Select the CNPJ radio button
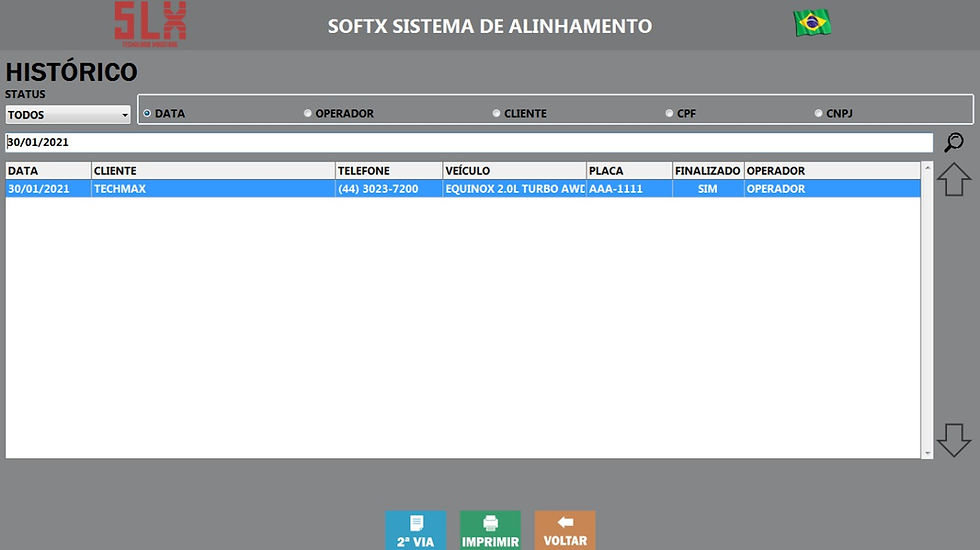The width and height of the screenshot is (980, 550). pos(818,113)
